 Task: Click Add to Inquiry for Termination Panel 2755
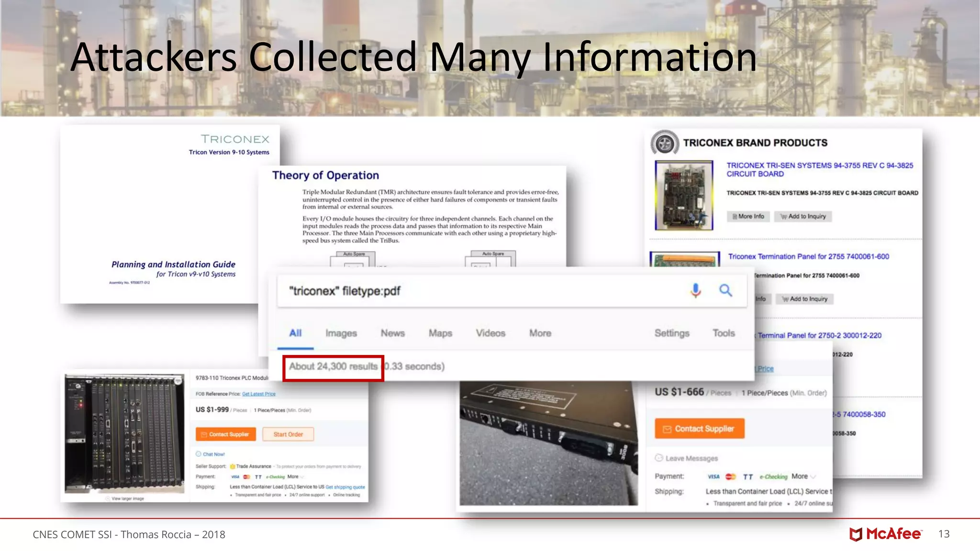click(x=805, y=299)
